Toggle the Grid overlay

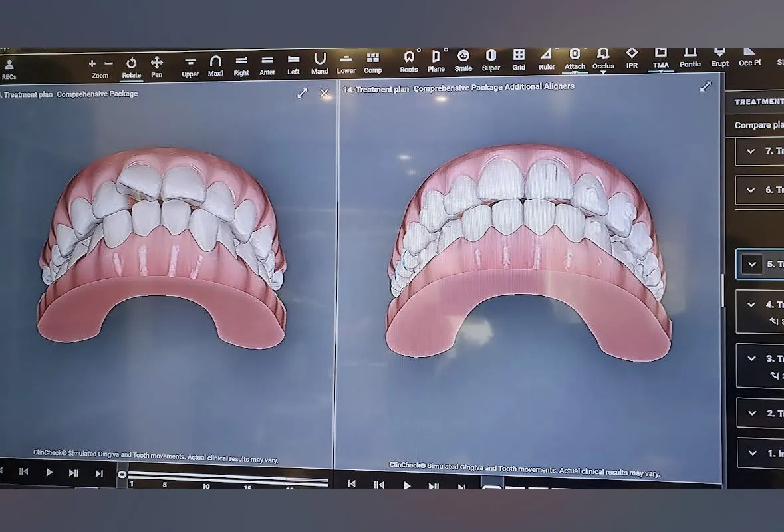[519, 59]
